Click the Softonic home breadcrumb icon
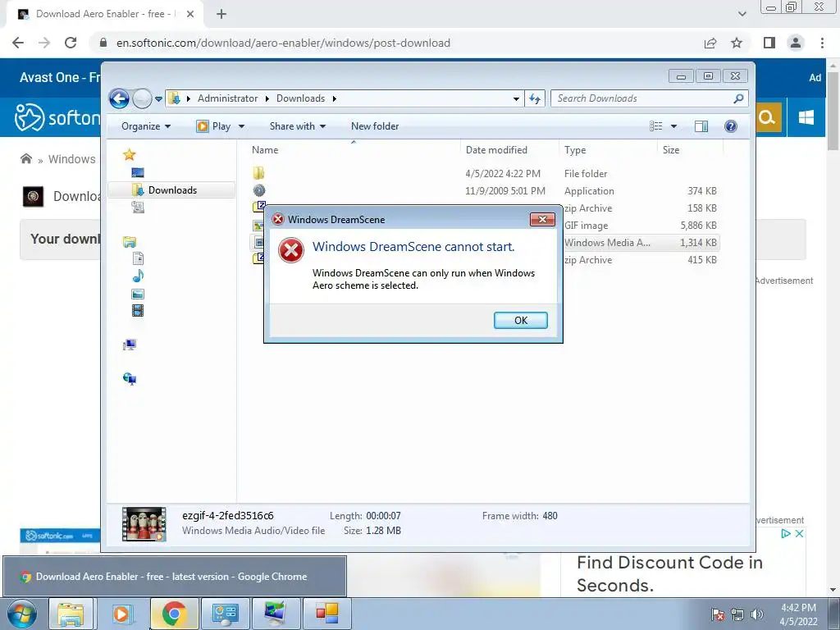 coord(25,158)
